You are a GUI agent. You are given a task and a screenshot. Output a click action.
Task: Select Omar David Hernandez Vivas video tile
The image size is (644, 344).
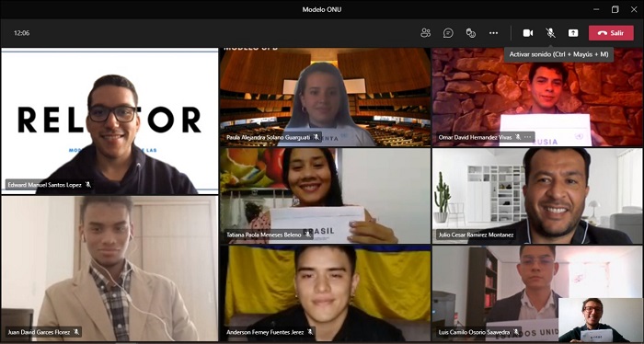537,97
